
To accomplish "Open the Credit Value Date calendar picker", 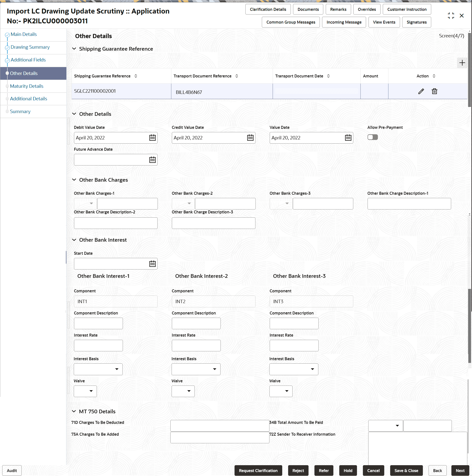I will click(x=250, y=138).
